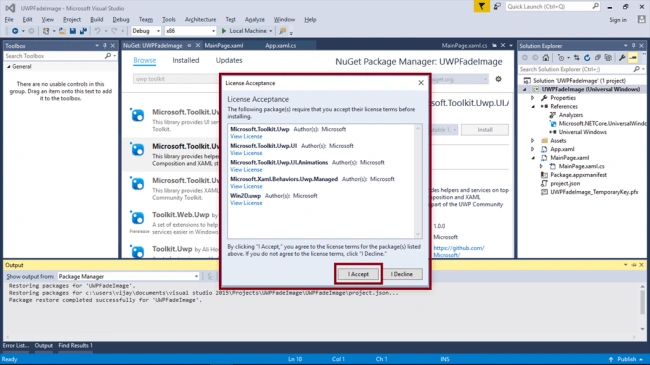Click the license list vertical scrollbar
This screenshot has width=650, height=365.
[418, 181]
